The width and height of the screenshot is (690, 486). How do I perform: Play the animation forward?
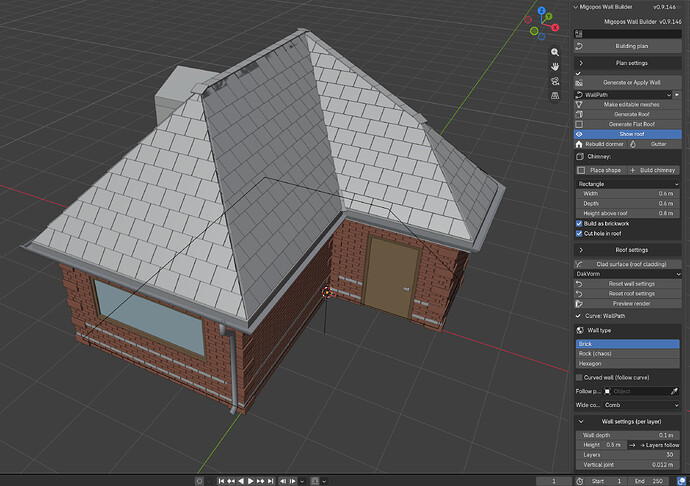point(250,481)
